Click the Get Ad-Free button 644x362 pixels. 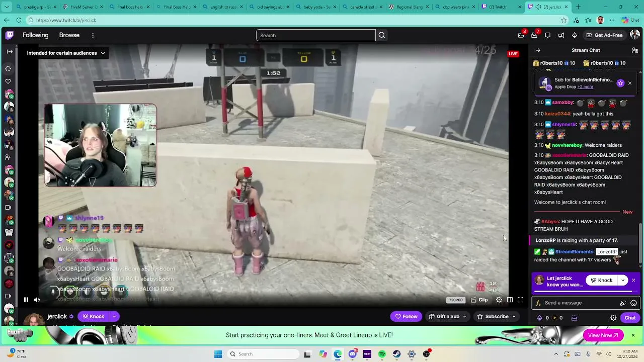604,35
